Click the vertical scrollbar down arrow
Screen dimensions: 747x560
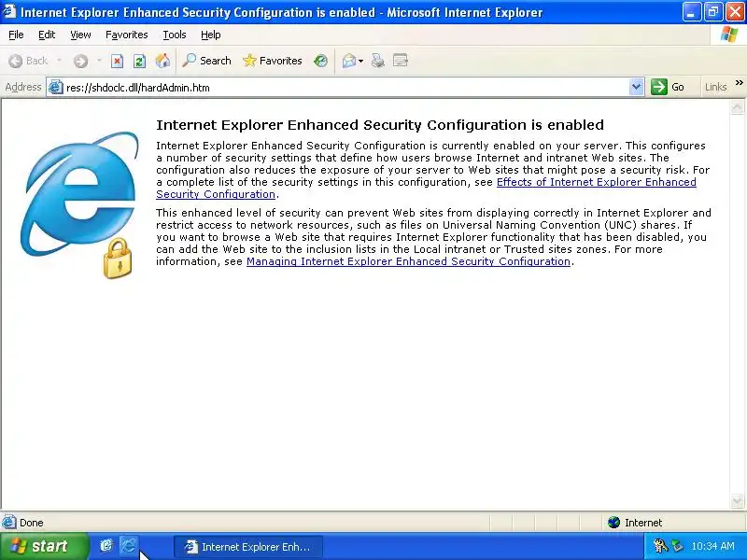737,501
